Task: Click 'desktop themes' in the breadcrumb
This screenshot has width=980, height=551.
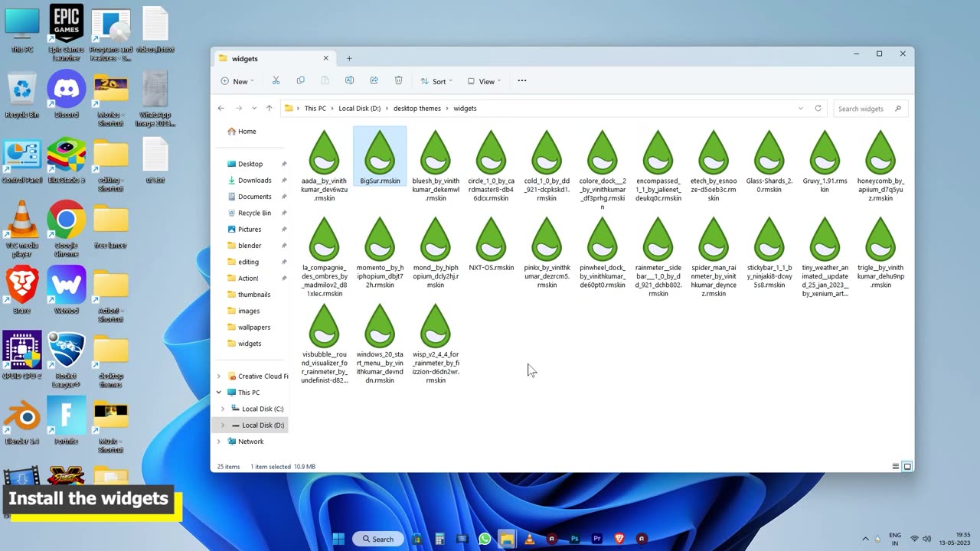Action: [417, 109]
